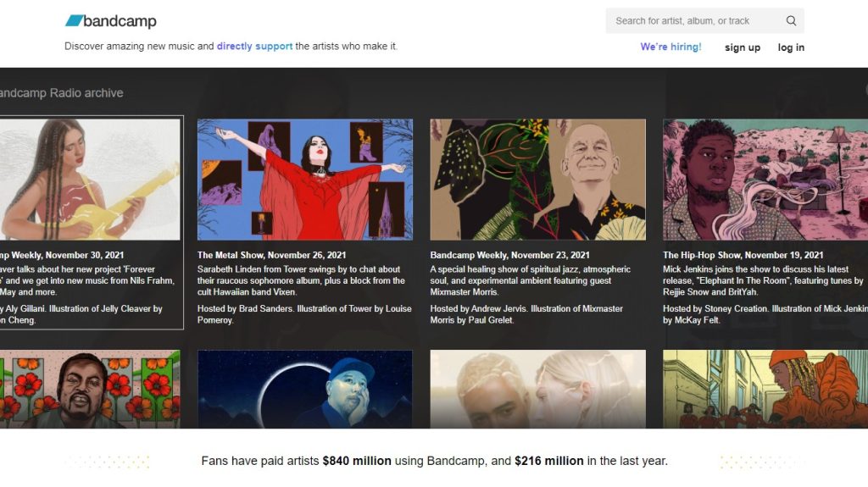Open The Hip-Hop Show November 19 illustration

pyautogui.click(x=765, y=180)
